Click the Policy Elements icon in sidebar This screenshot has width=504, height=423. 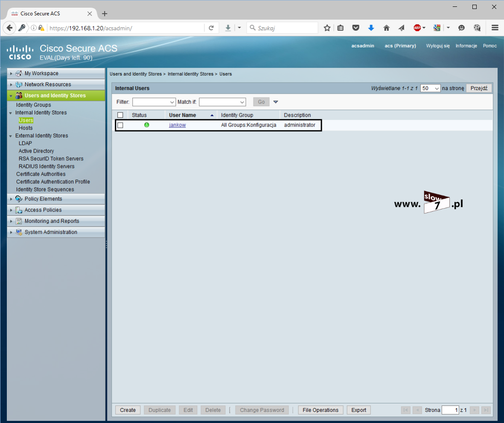tap(19, 199)
